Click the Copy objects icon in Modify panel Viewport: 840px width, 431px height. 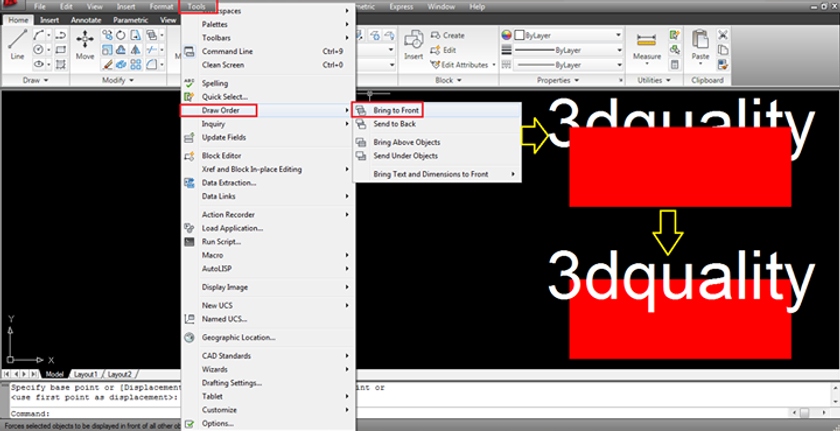[x=108, y=35]
